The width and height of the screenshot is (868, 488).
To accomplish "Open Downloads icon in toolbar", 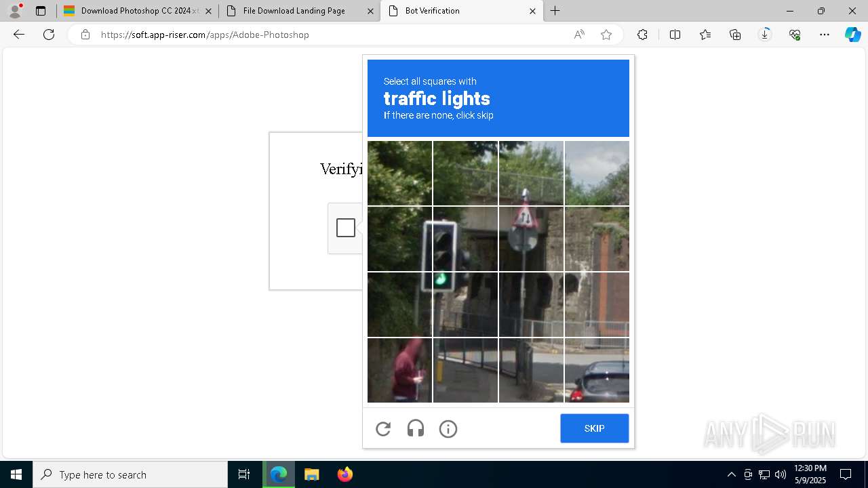I will point(765,35).
